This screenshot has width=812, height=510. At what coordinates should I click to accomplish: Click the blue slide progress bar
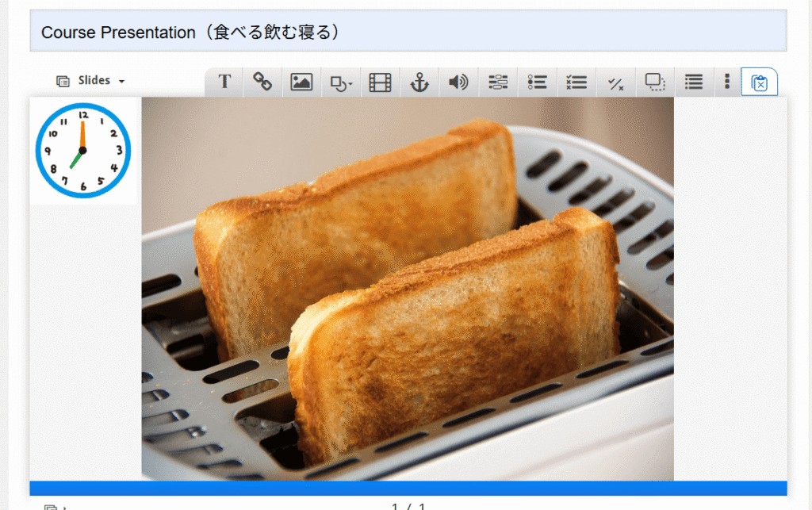click(x=408, y=488)
